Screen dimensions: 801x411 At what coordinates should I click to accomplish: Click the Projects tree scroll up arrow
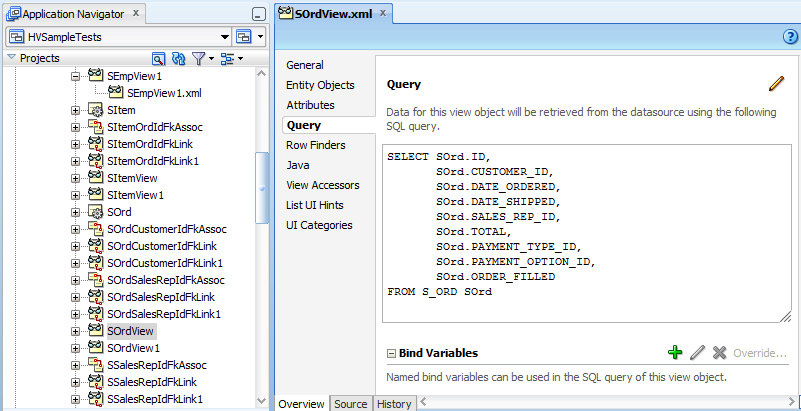[262, 74]
